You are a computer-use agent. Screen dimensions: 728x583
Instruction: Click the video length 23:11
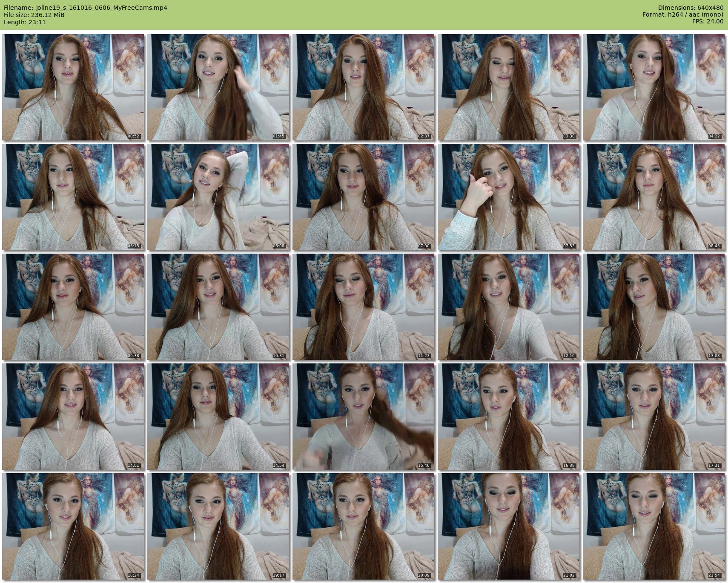[37, 22]
